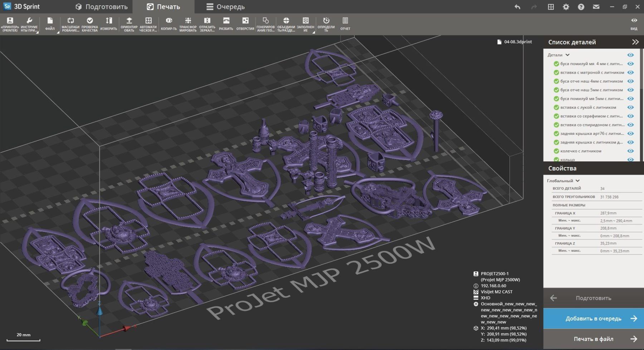
Task: Open the Printer (Принтер) tool
Action: click(x=10, y=24)
